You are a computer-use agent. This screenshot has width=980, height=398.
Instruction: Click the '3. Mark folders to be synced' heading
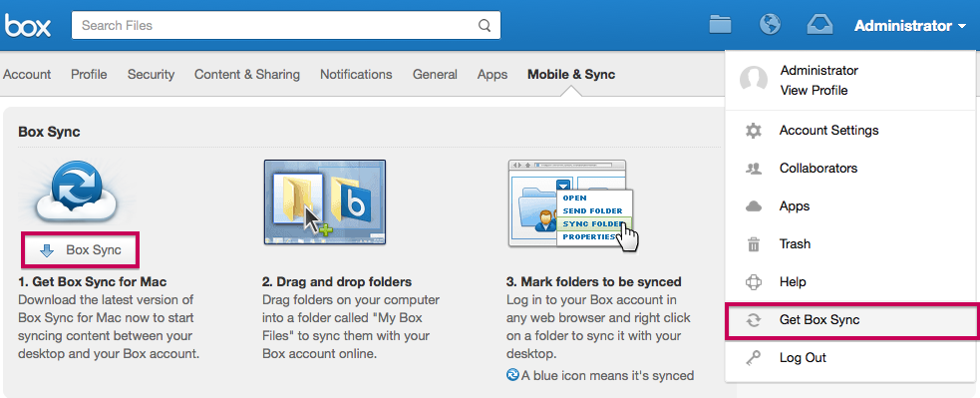pyautogui.click(x=594, y=281)
